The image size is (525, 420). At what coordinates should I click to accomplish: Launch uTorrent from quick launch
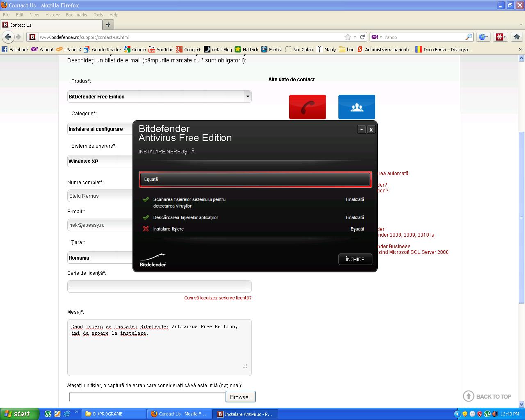(48, 414)
